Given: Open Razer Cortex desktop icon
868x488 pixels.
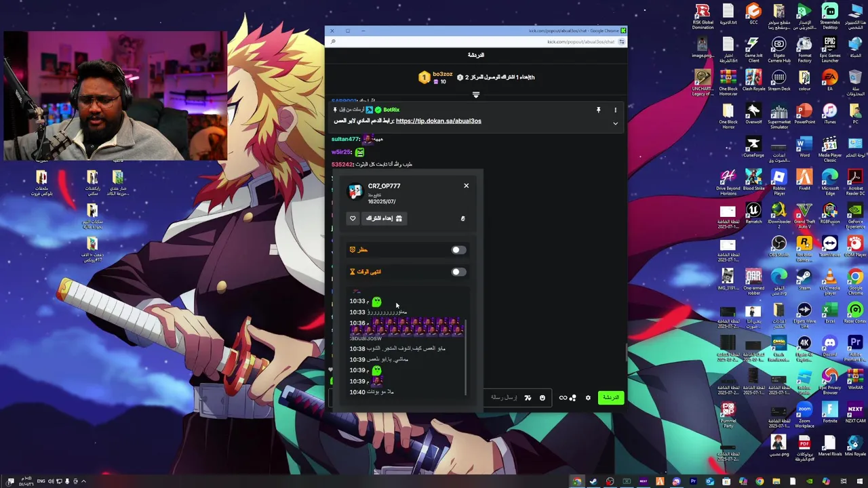Looking at the screenshot, I should (x=855, y=312).
